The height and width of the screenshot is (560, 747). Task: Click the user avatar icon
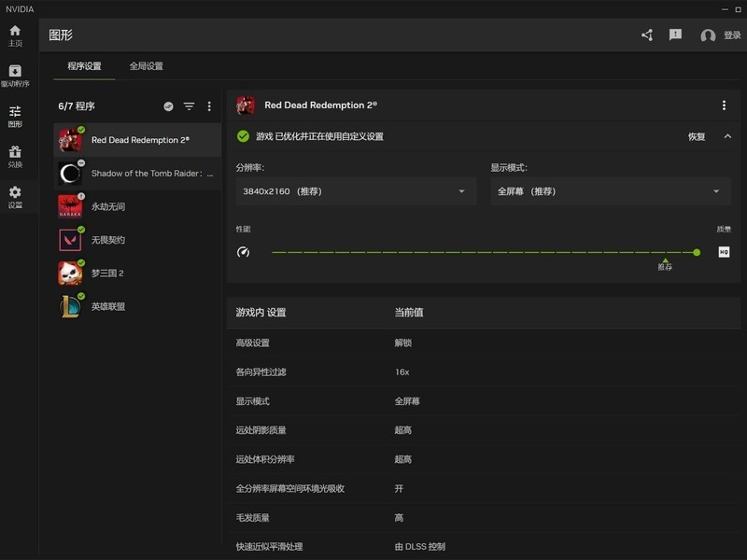point(708,35)
